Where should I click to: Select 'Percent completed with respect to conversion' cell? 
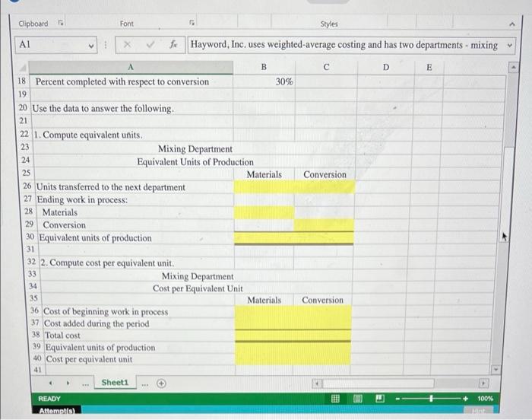tap(131, 81)
